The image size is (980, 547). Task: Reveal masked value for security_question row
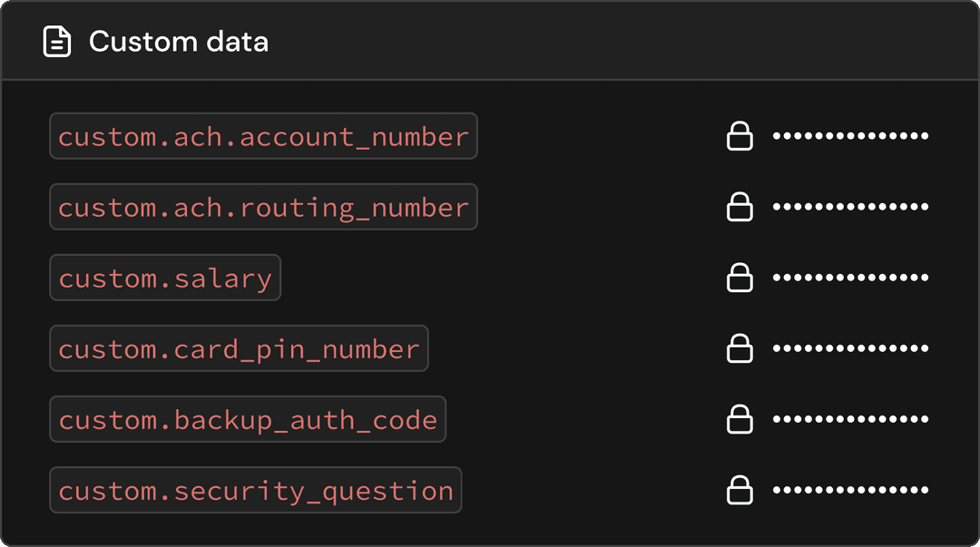[850, 490]
